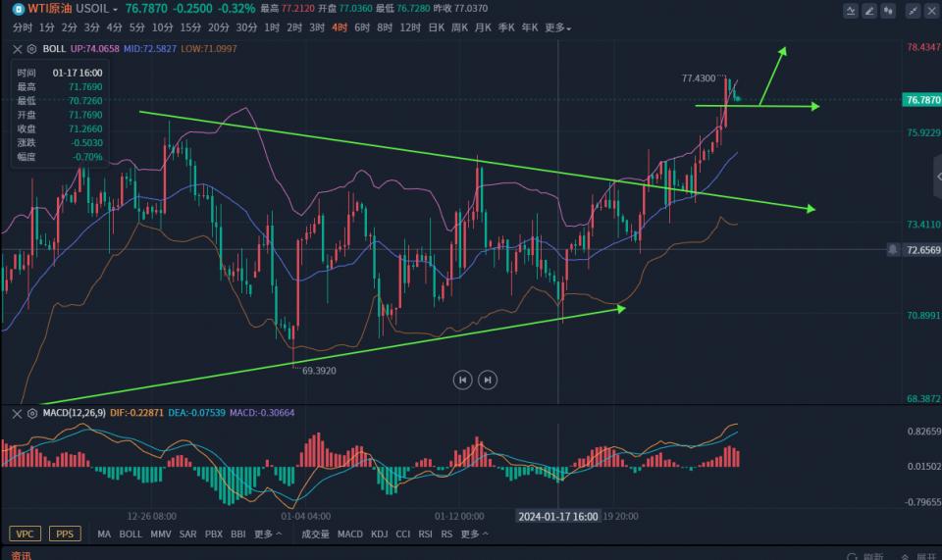
Task: Toggle the BOLL overlay in bottom bar
Action: (x=131, y=534)
